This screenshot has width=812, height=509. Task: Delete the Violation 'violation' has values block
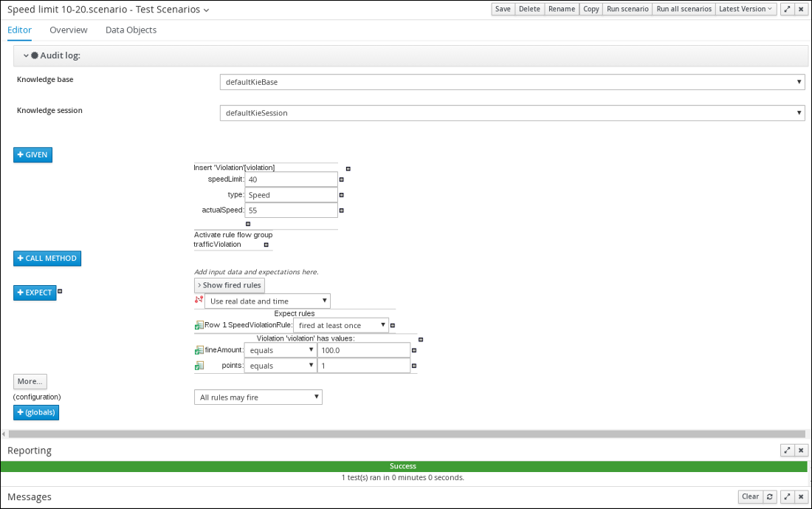point(421,340)
